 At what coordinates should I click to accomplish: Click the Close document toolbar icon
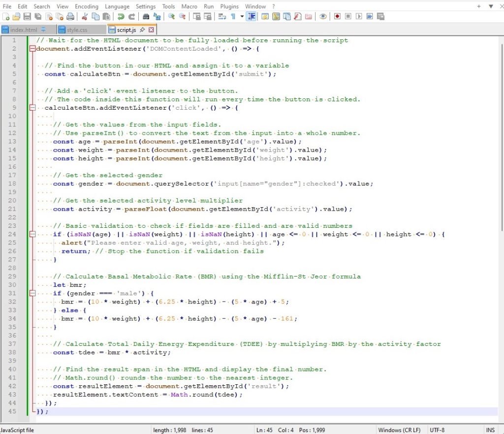pyautogui.click(x=49, y=16)
